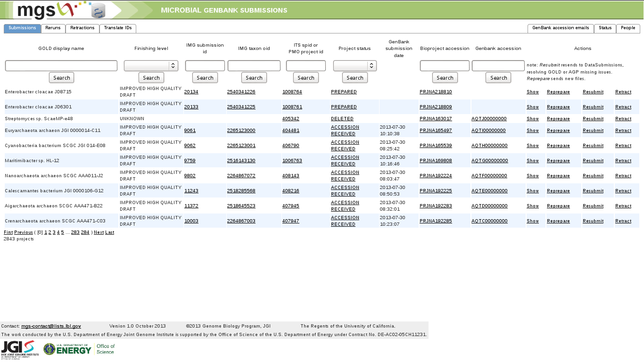Image resolution: width=644 pixels, height=362 pixels.
Task: Click DELETED status for Streptomyces row
Action: tap(342, 119)
